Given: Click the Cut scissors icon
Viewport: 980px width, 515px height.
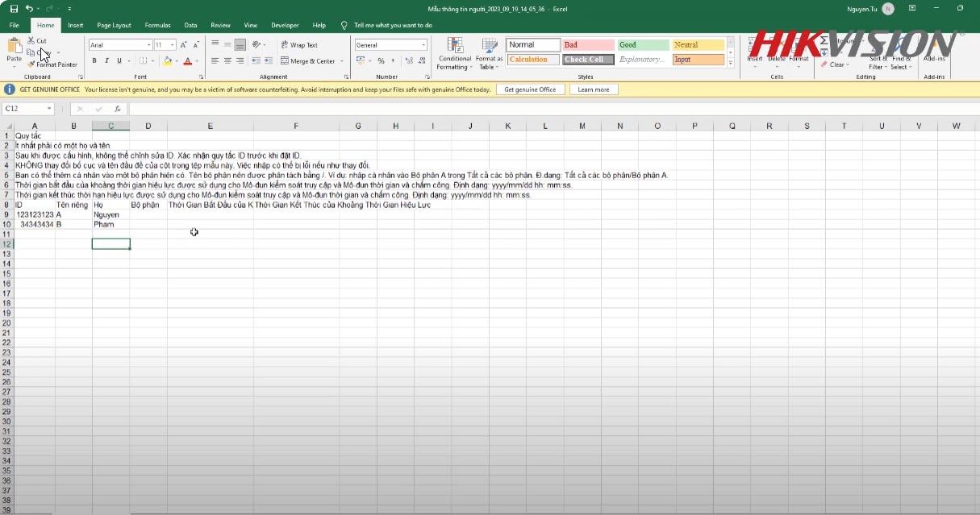Looking at the screenshot, I should [31, 40].
